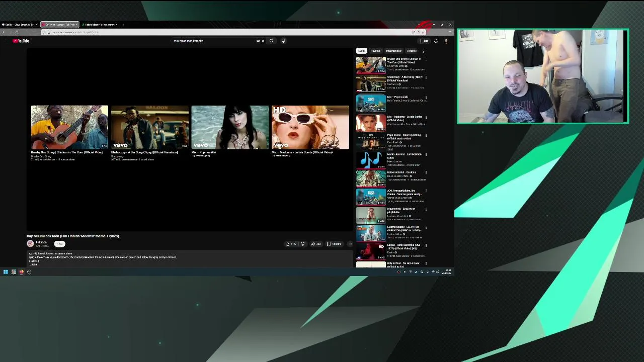Clear the YouTube search box text
Image resolution: width=644 pixels, height=362 pixels.
(263, 41)
